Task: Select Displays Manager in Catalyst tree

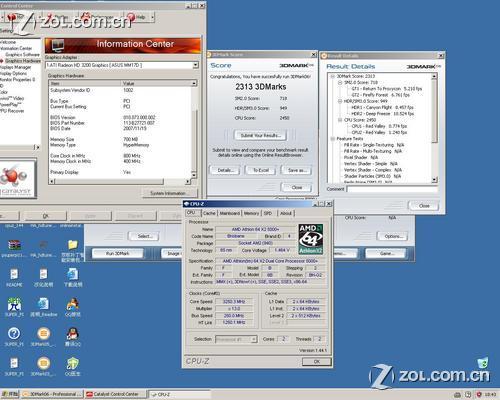Action: click(x=15, y=67)
